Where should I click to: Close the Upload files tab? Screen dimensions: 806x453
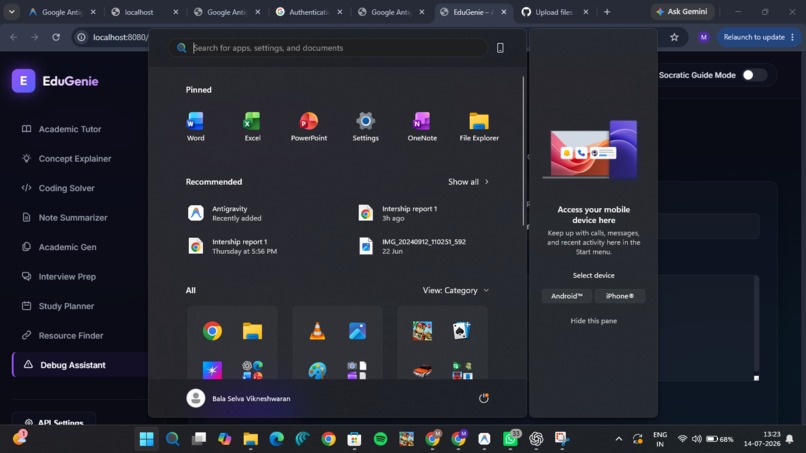(x=585, y=12)
